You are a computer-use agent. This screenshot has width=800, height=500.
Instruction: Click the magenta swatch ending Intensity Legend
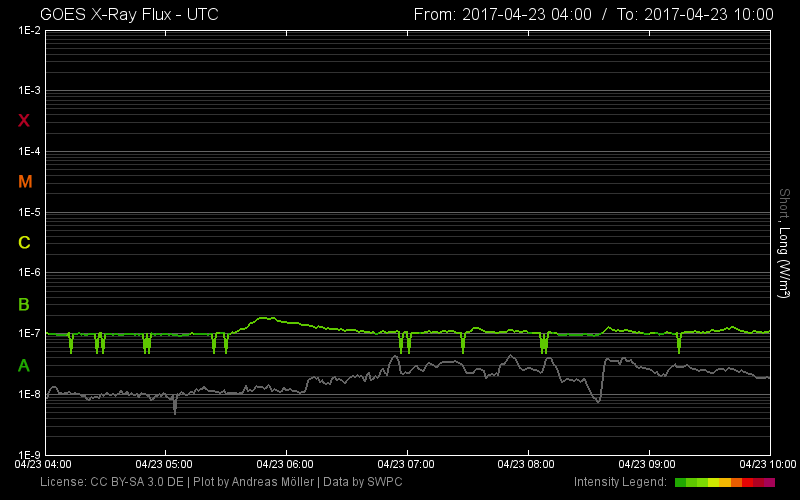769,483
